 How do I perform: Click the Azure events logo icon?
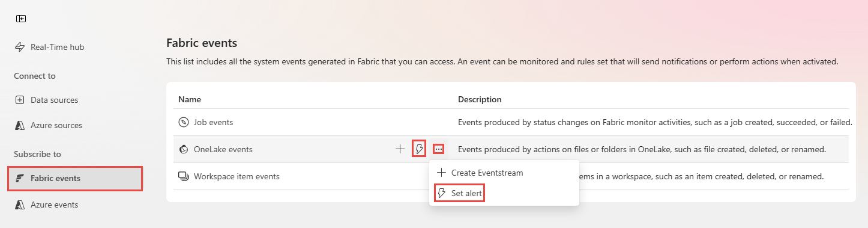20,205
